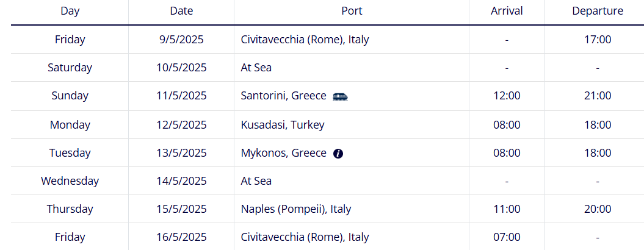
Task: Select the Naples departure time 20:00
Action: [x=598, y=209]
